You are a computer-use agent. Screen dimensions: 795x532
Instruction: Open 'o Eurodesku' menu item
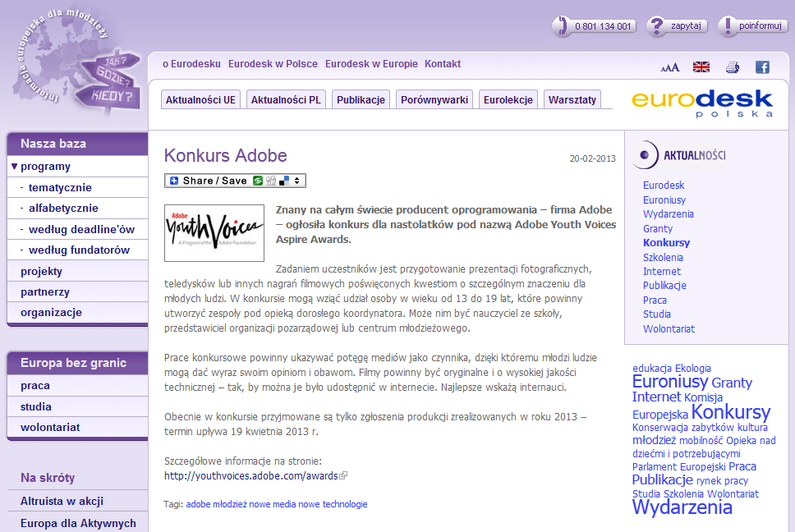coord(191,64)
